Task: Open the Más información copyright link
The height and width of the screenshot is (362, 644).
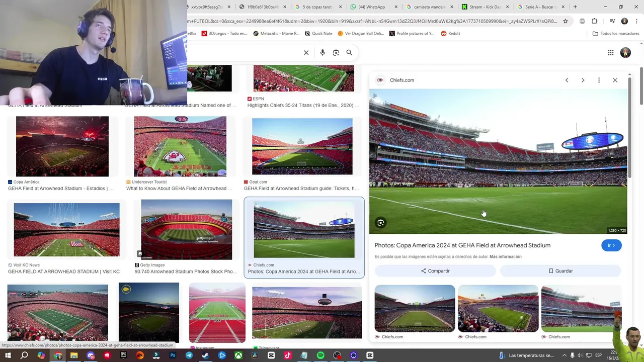Action: pos(505,256)
